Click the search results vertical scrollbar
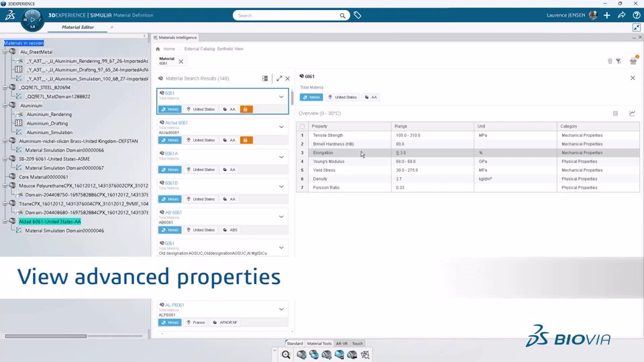 pos(292,98)
